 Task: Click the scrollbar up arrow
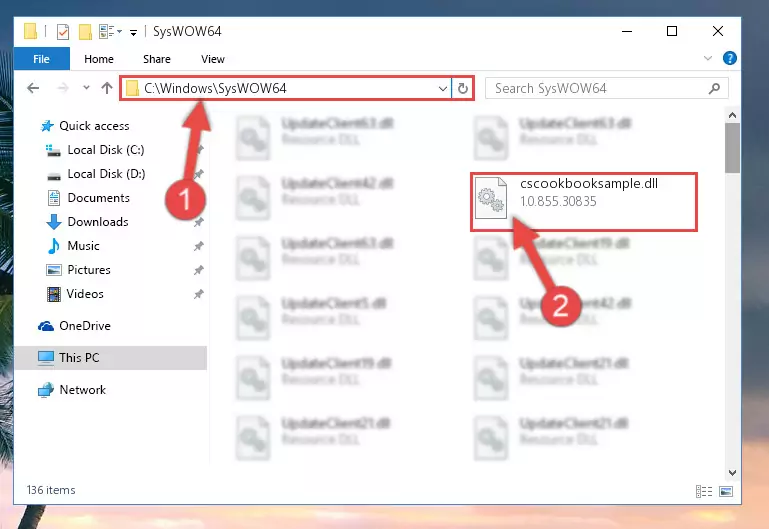[x=732, y=116]
